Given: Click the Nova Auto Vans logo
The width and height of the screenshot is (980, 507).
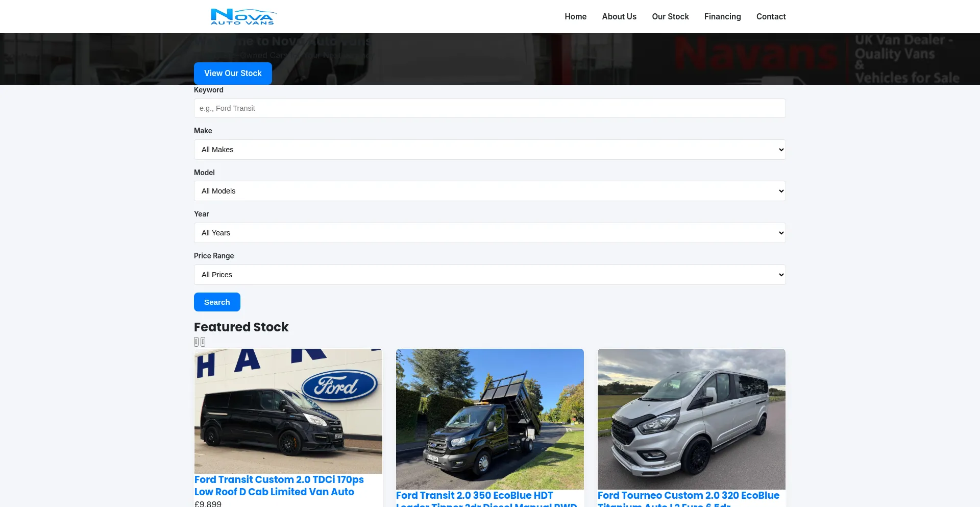Looking at the screenshot, I should click(x=243, y=16).
